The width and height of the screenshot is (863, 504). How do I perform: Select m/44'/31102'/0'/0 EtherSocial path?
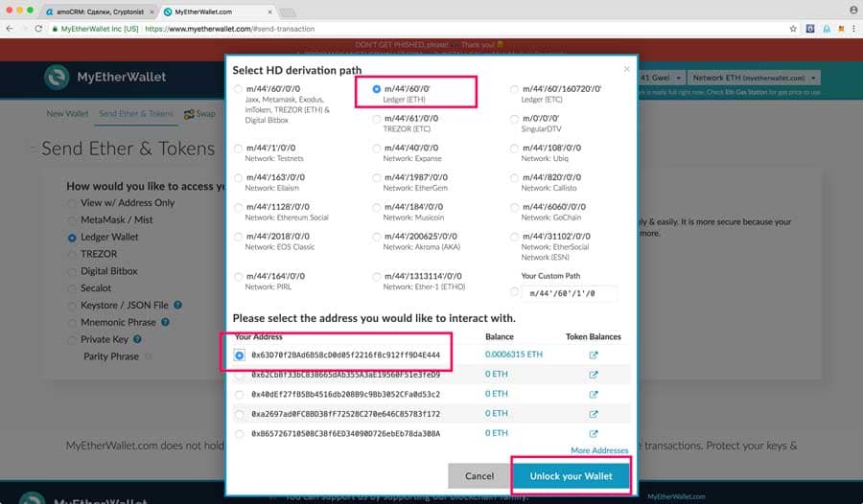click(514, 237)
